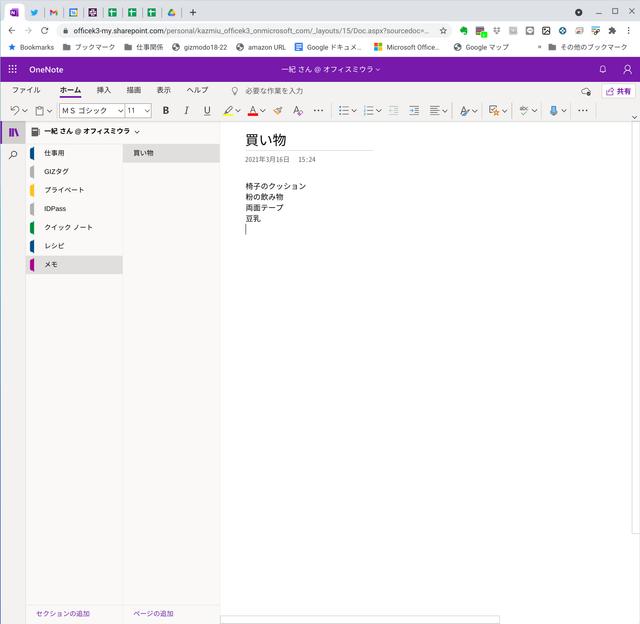Click the 共有 share button
Screen dimensions: 640x624
pyautogui.click(x=618, y=91)
